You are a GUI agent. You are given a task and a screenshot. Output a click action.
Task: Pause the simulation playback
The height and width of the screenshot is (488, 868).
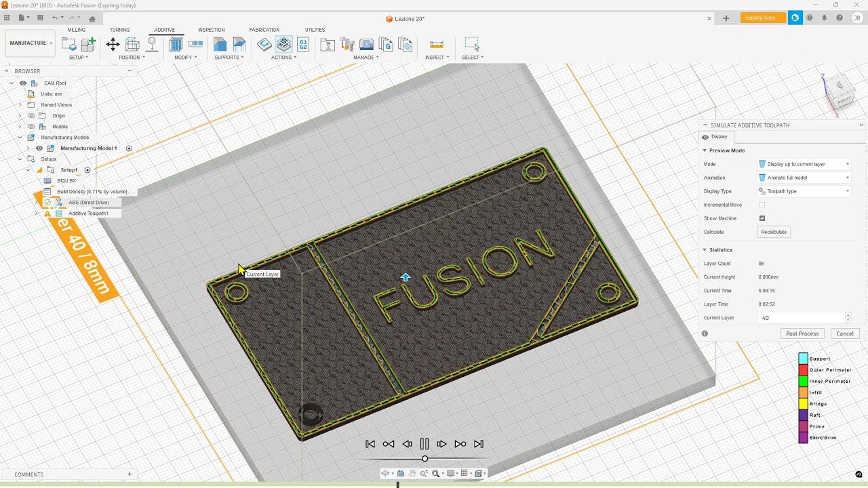[x=425, y=444]
